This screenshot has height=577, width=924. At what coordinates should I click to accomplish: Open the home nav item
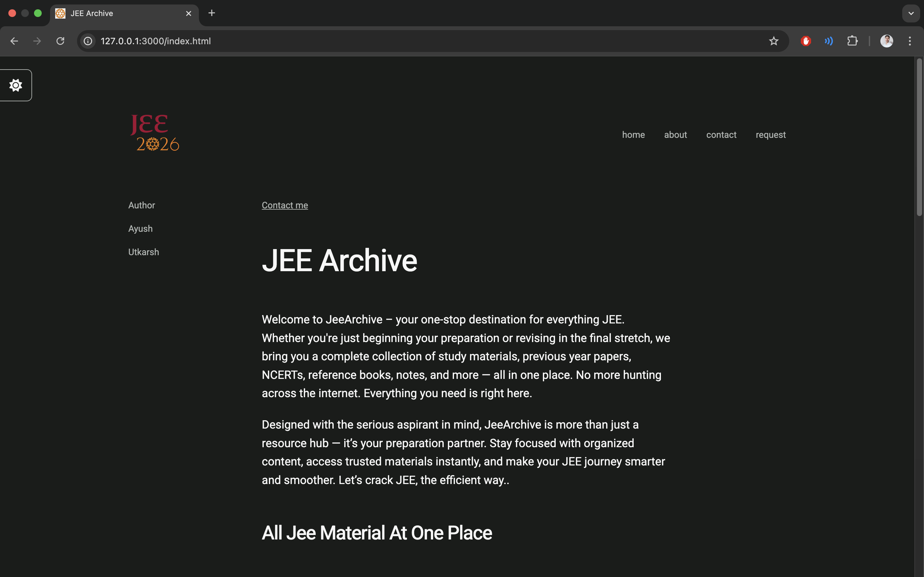[633, 135]
